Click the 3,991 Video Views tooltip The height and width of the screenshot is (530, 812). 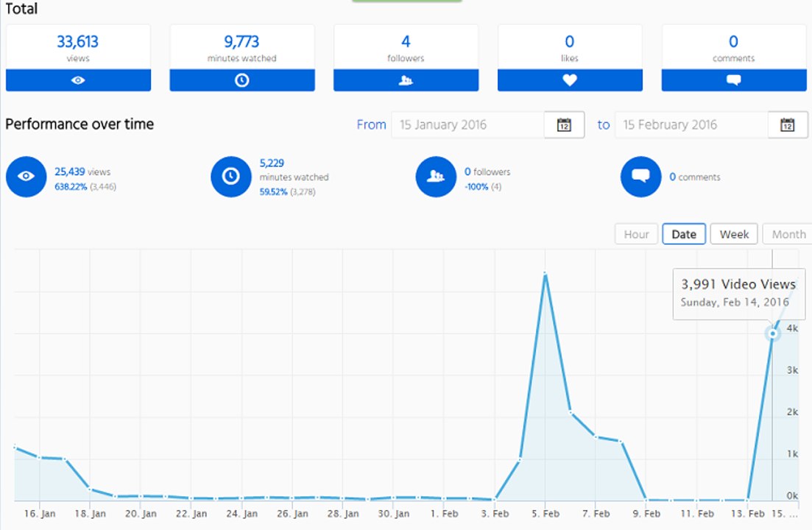point(738,294)
